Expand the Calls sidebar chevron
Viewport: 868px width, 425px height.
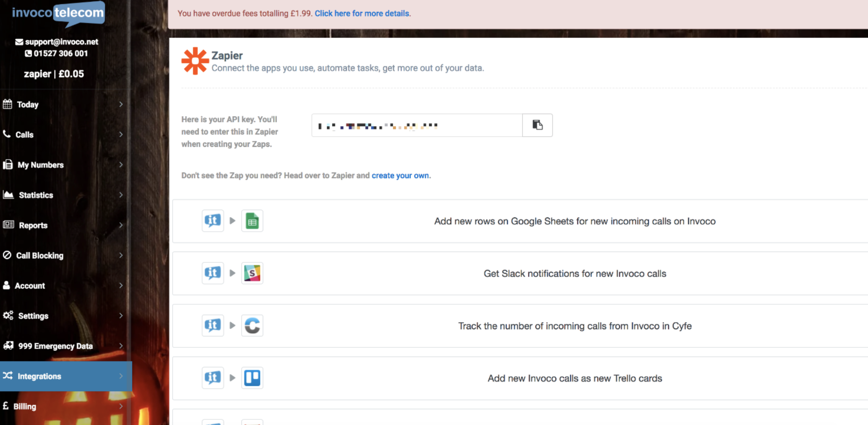(x=121, y=135)
